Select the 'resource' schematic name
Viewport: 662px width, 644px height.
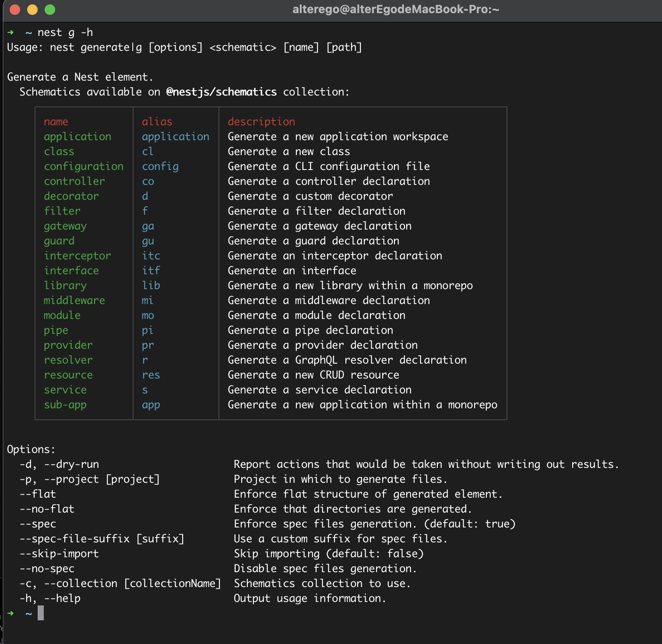[x=68, y=375]
